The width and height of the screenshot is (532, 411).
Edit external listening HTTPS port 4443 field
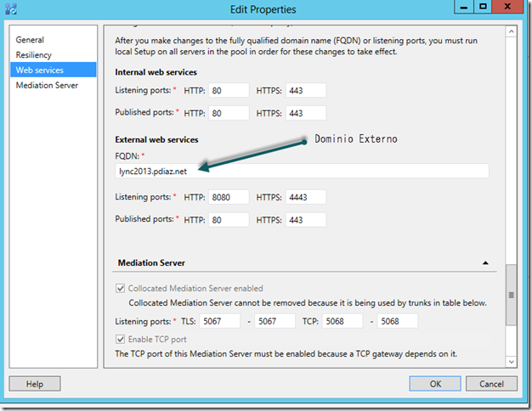point(305,197)
